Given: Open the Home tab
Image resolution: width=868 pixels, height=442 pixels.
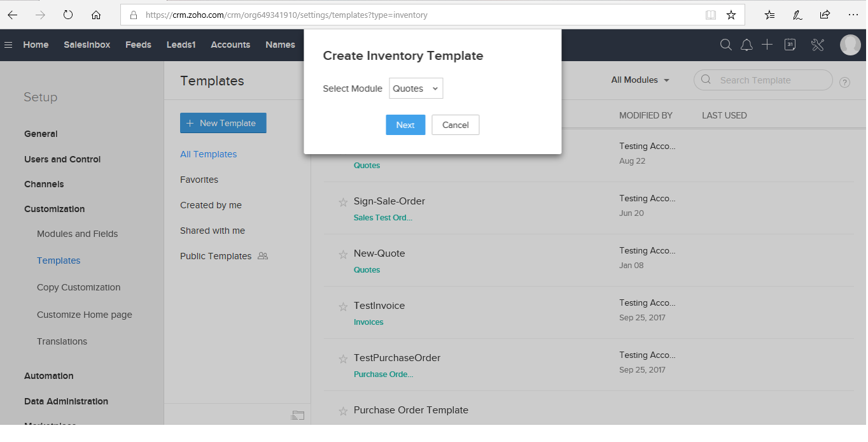Looking at the screenshot, I should click(x=36, y=45).
